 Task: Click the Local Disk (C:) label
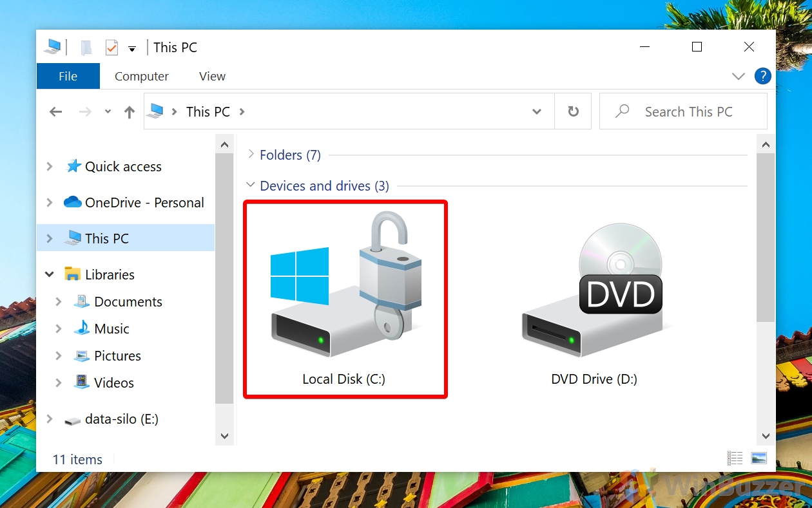(343, 379)
